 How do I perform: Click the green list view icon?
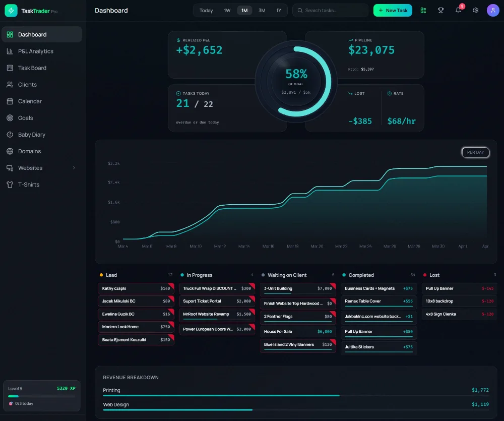click(423, 11)
